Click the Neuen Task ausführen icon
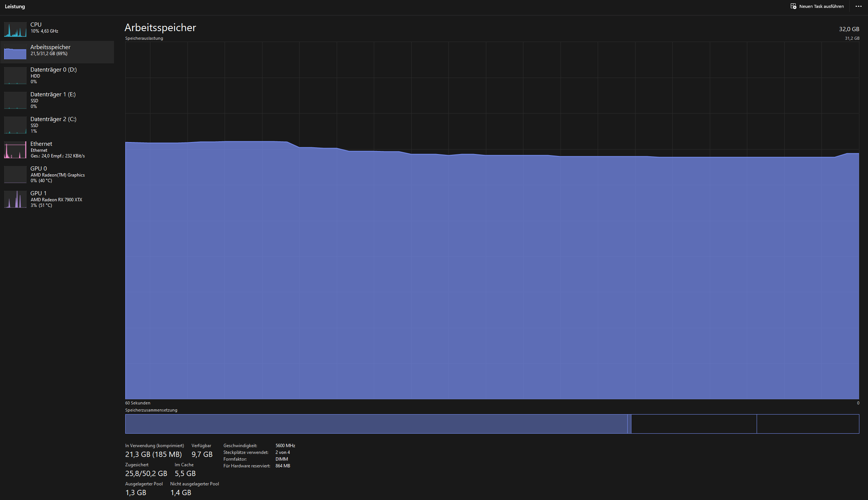This screenshot has width=868, height=500. tap(793, 6)
